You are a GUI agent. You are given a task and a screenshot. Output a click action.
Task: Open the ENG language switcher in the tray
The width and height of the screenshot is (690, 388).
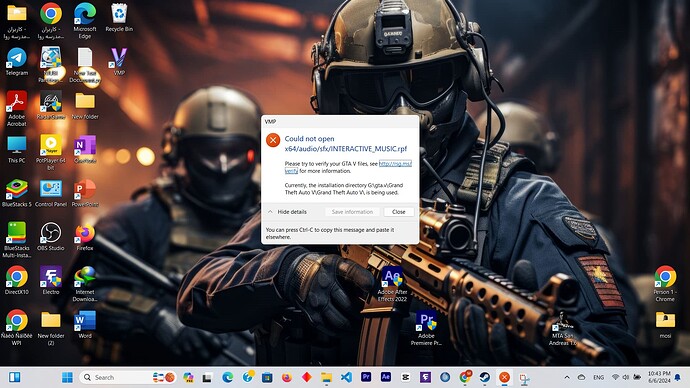point(598,377)
